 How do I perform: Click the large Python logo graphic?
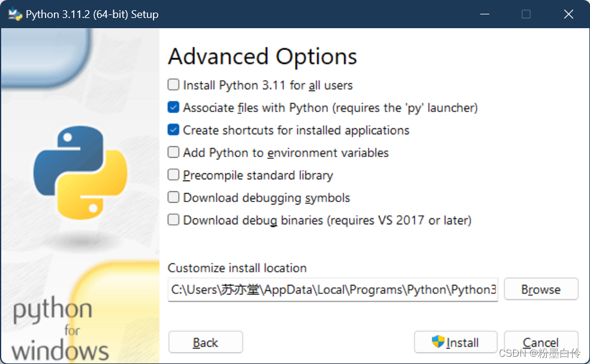click(x=80, y=173)
